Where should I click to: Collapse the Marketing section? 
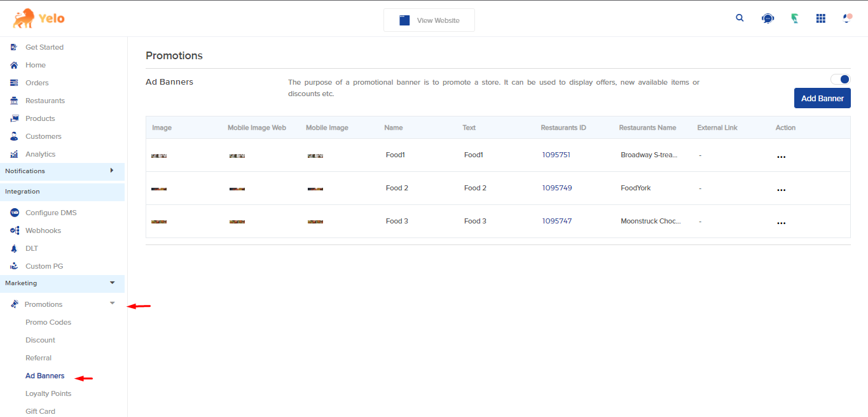click(x=113, y=283)
